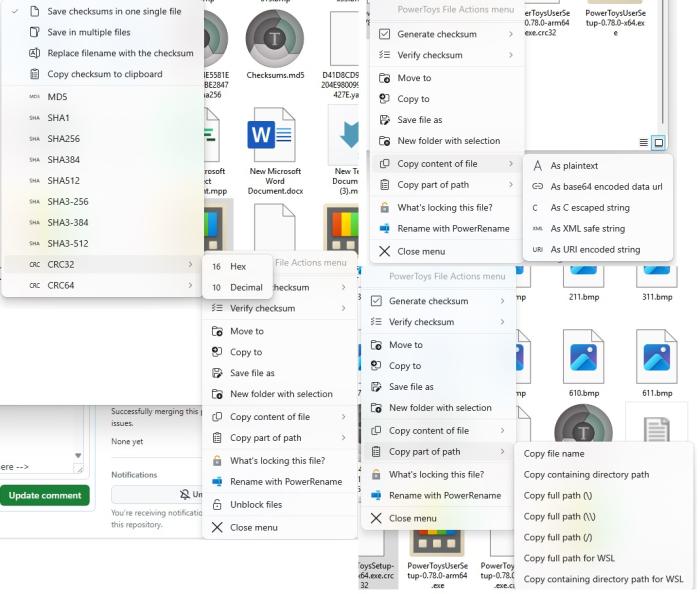Click Copy part of path beside Copy file name submenu
The width and height of the screenshot is (700, 594).
click(438, 452)
